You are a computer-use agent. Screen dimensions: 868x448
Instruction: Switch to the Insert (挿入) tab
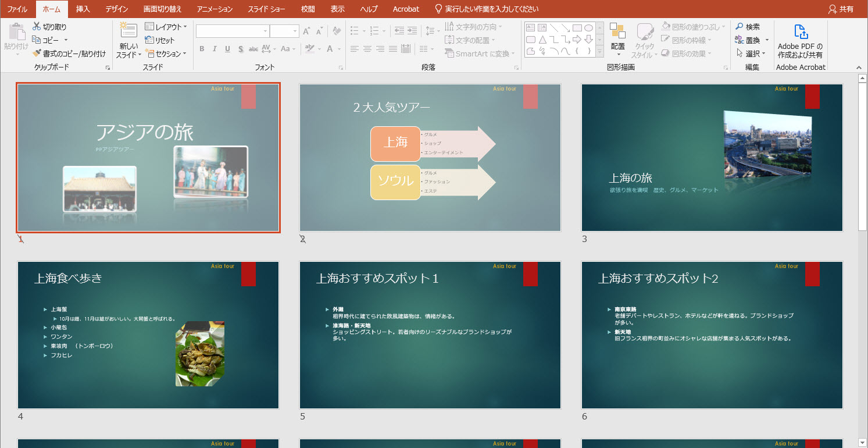click(83, 9)
